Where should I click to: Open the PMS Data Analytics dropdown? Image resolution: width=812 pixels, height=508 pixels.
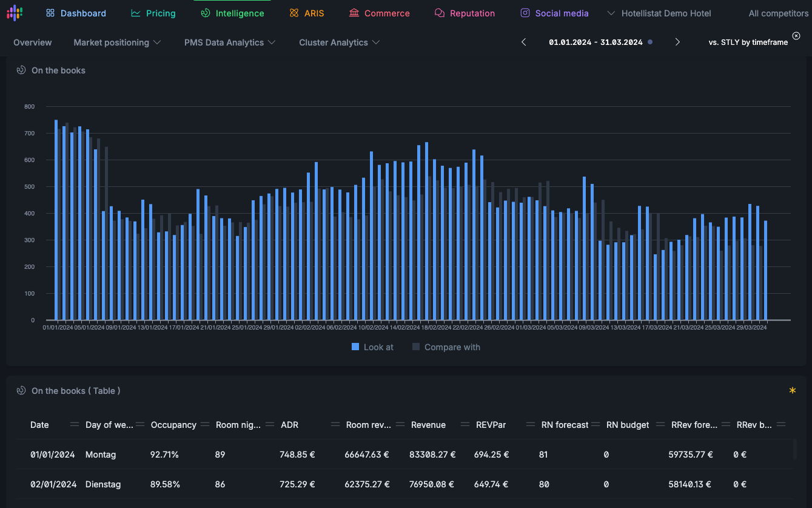pos(230,42)
